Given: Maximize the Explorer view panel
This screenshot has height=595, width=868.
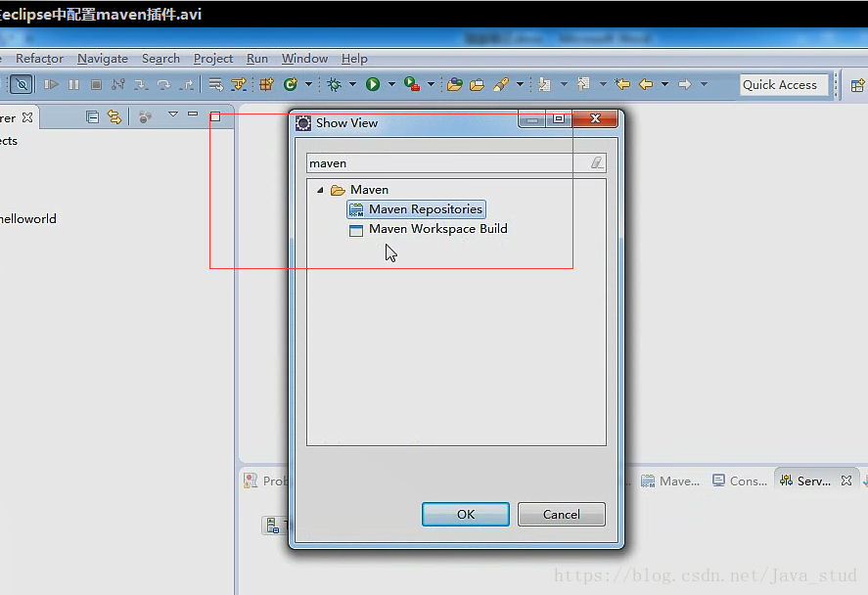Looking at the screenshot, I should [215, 116].
